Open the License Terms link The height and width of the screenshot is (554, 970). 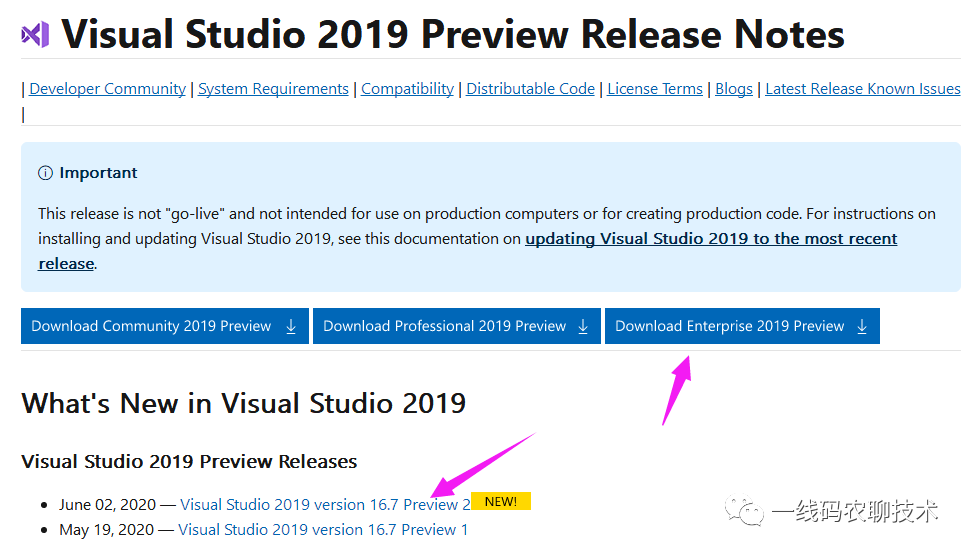[x=655, y=89]
